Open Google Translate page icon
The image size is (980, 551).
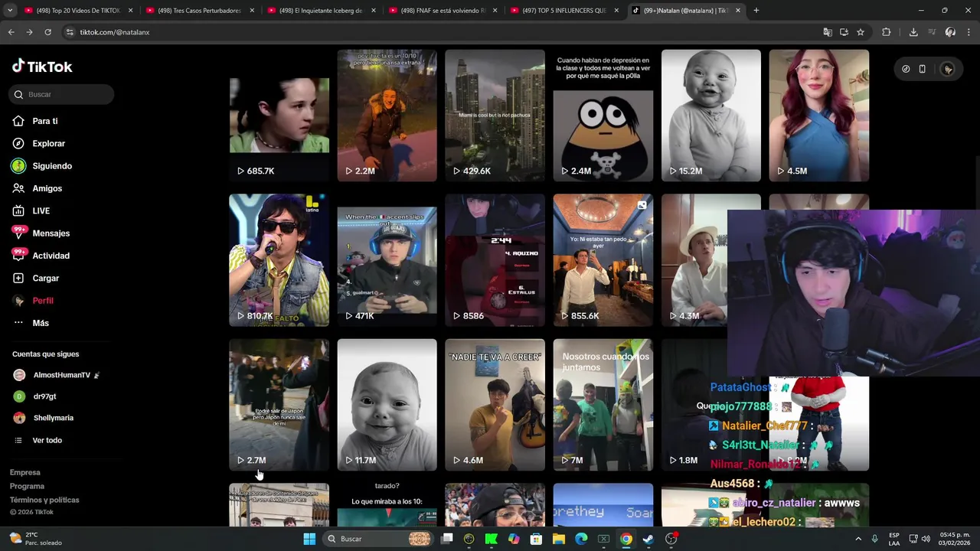click(828, 32)
